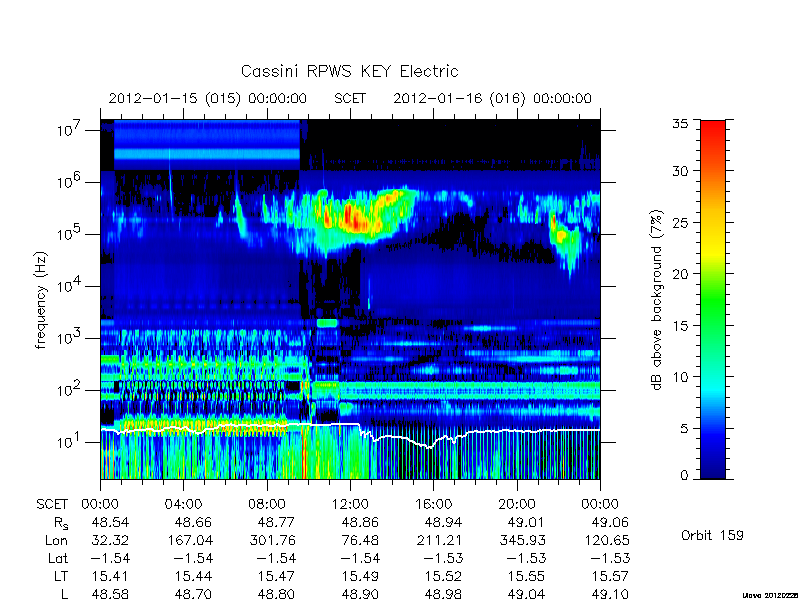Click the LT value '15.49'
Viewport: 800px width, 600px height.
360,576
